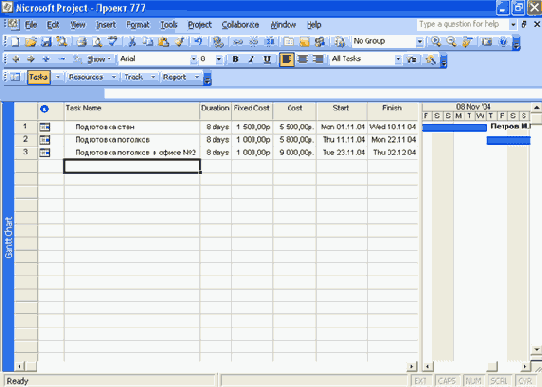Expand the Track guide dropdown

(153, 77)
